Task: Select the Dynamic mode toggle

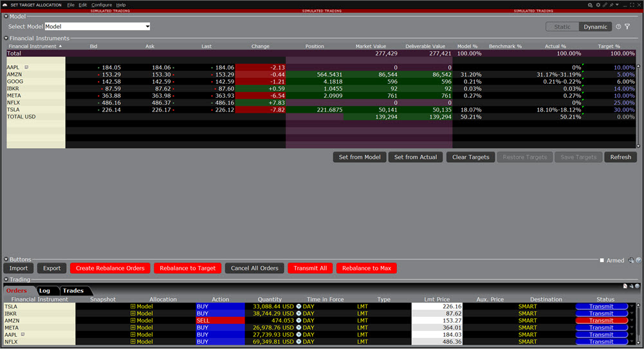Action: click(595, 27)
